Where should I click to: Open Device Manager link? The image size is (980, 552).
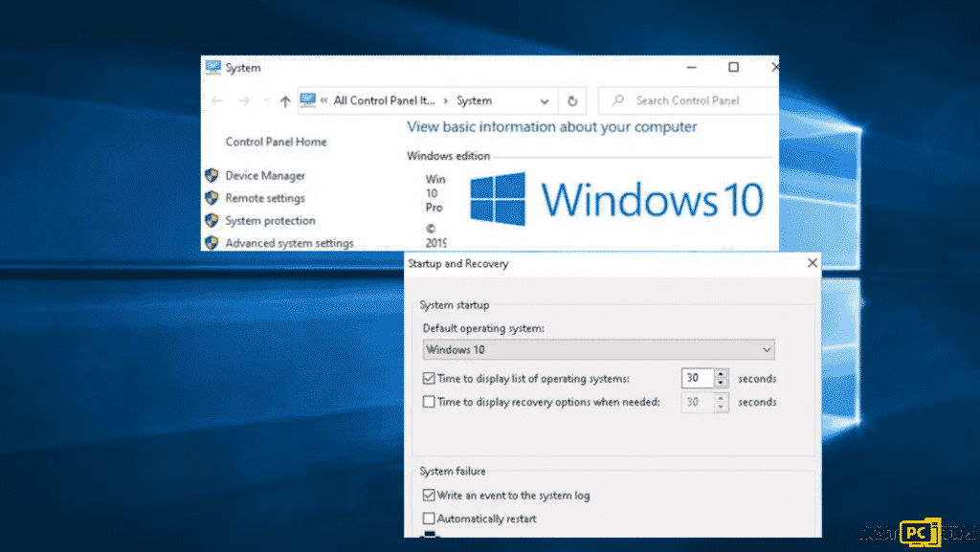coord(265,175)
